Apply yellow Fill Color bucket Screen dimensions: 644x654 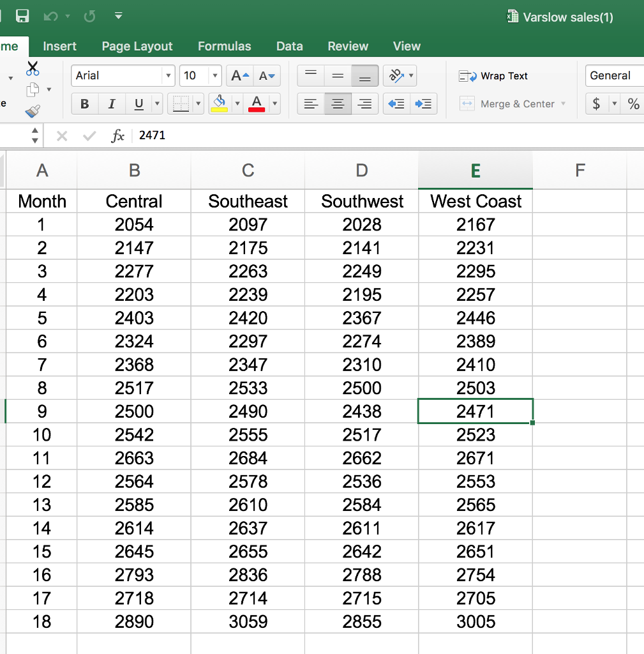(220, 103)
